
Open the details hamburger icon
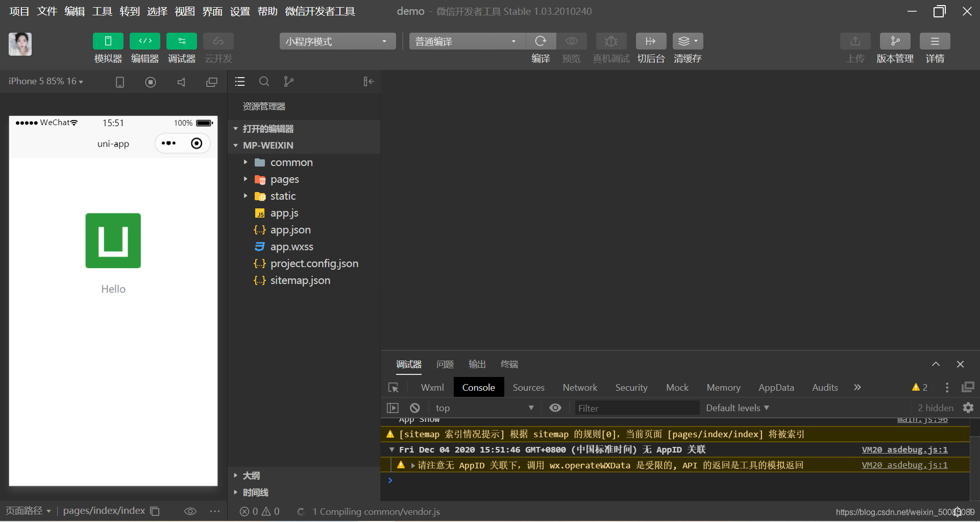pyautogui.click(x=935, y=41)
